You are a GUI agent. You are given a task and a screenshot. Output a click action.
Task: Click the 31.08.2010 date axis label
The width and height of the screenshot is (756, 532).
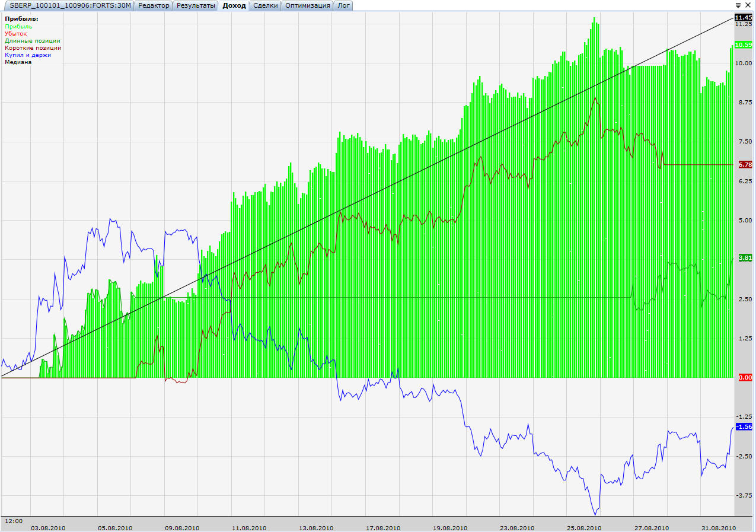click(x=717, y=527)
